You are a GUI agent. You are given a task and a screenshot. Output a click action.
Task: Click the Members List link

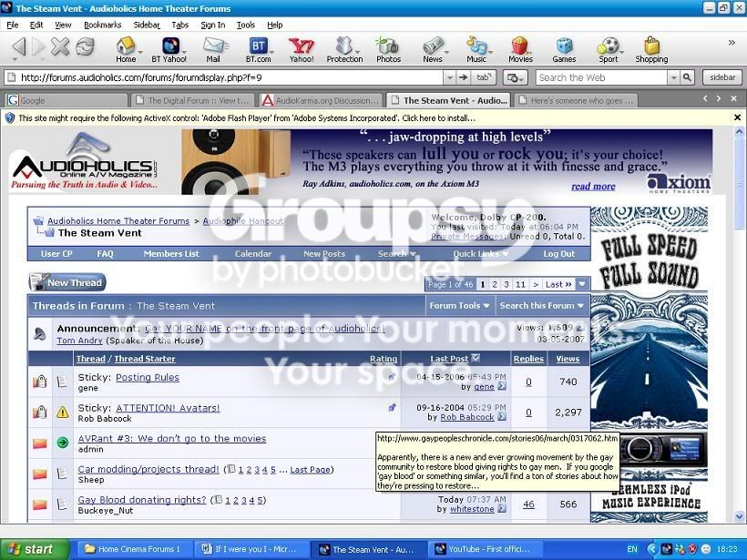[x=171, y=254]
